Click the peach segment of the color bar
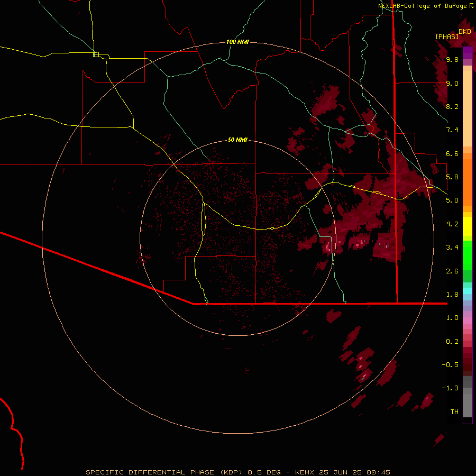The height and width of the screenshot is (476, 476). [x=467, y=108]
